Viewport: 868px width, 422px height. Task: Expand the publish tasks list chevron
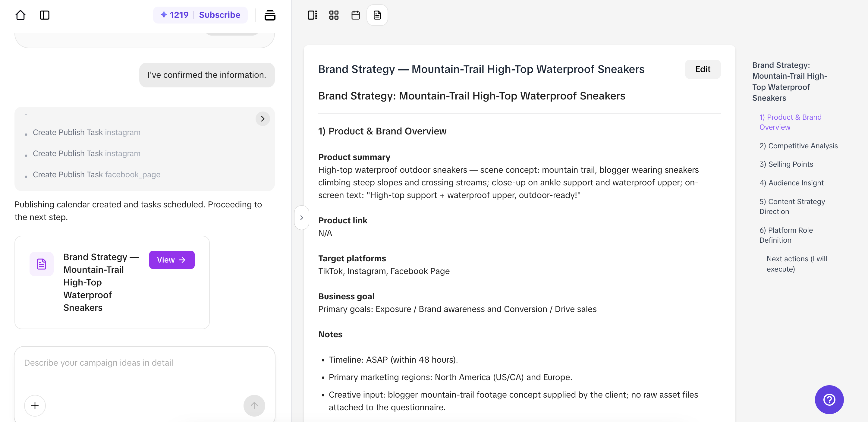point(263,119)
